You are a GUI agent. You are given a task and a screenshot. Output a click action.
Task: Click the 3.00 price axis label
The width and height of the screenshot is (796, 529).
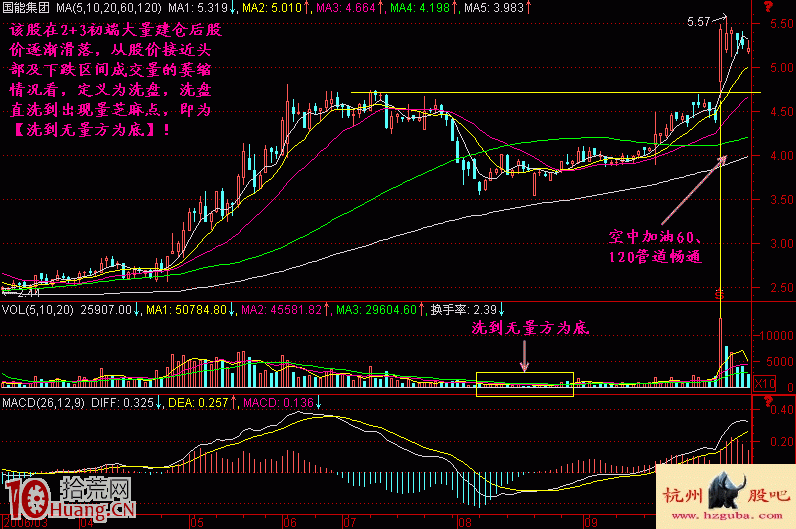coord(781,244)
